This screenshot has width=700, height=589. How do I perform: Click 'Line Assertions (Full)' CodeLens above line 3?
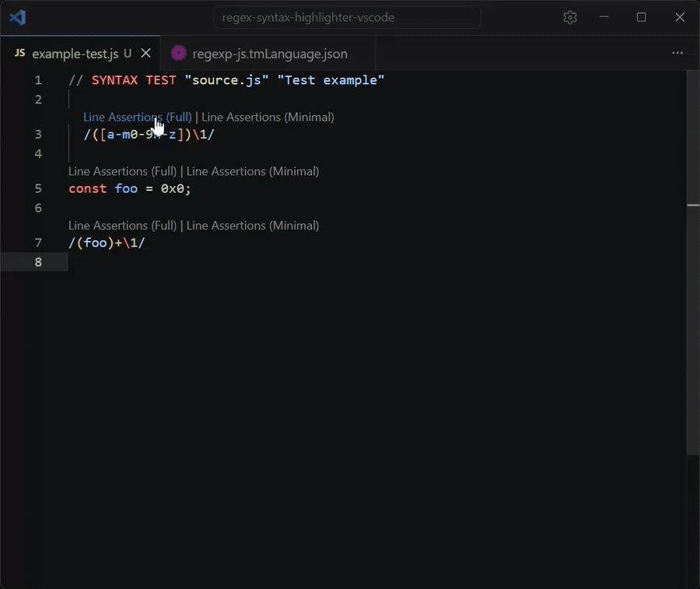point(137,117)
